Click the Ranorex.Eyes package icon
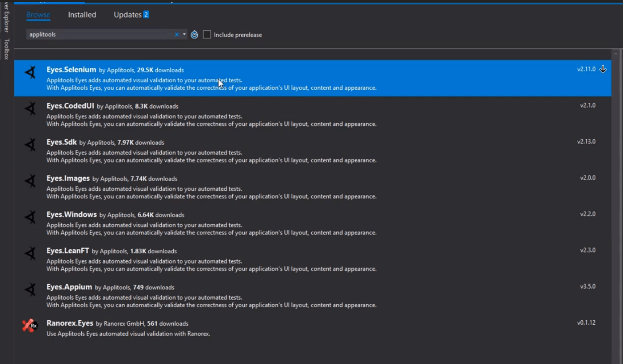The width and height of the screenshot is (623, 364). [30, 325]
